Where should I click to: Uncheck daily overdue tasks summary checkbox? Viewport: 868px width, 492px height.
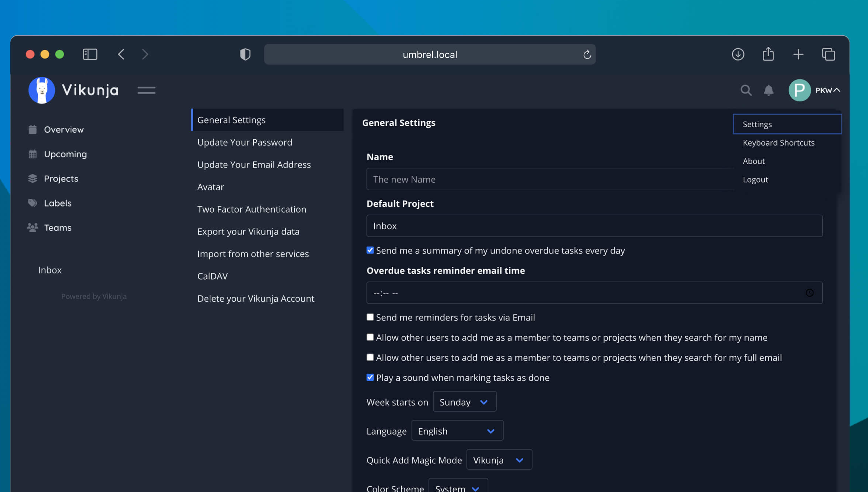point(370,250)
